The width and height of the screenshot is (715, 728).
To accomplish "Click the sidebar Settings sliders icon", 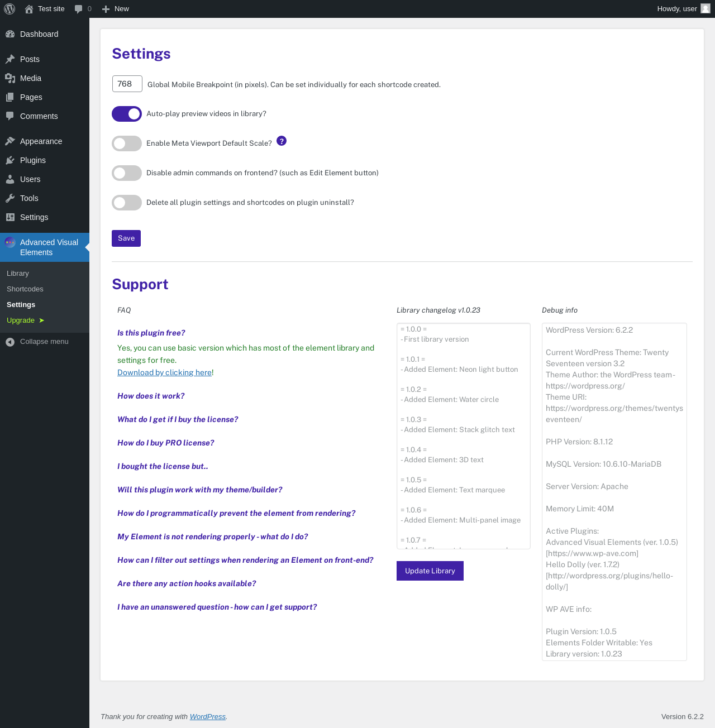I will point(10,217).
